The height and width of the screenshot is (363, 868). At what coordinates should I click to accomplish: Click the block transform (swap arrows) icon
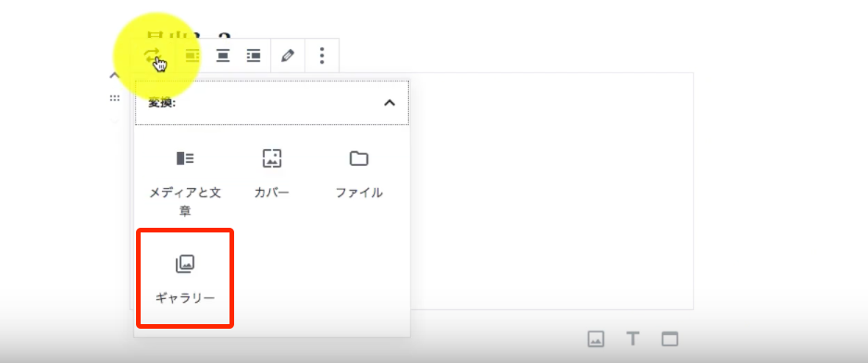coord(152,56)
